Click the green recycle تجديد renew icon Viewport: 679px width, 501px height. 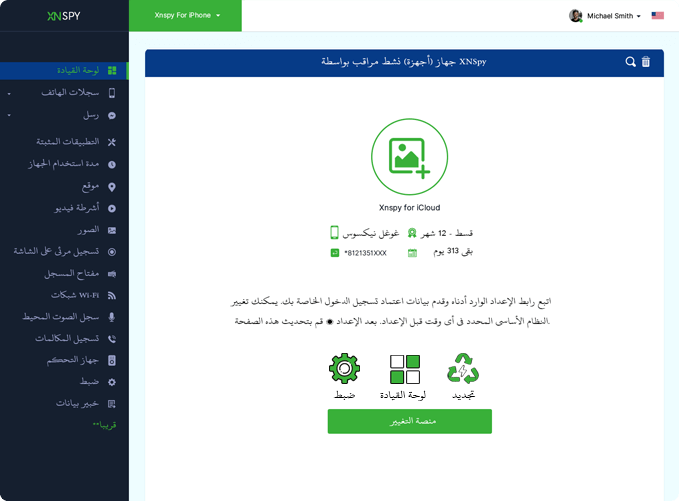(x=463, y=368)
